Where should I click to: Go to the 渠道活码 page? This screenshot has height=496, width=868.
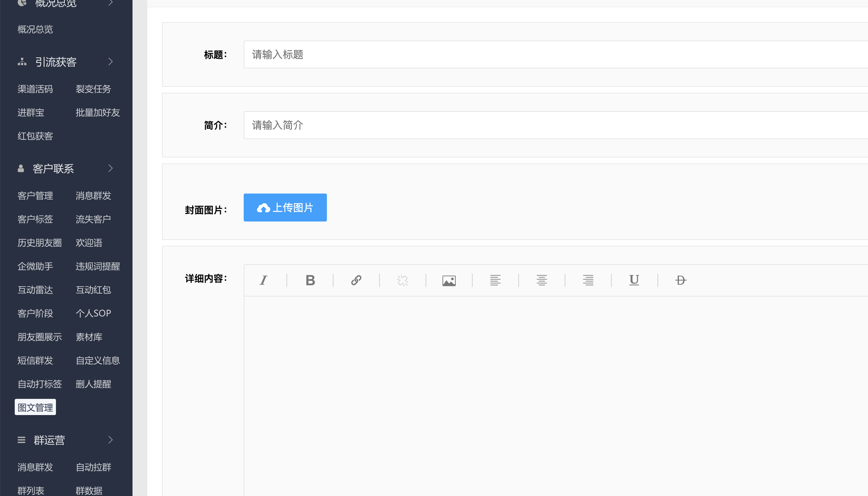[x=35, y=89]
